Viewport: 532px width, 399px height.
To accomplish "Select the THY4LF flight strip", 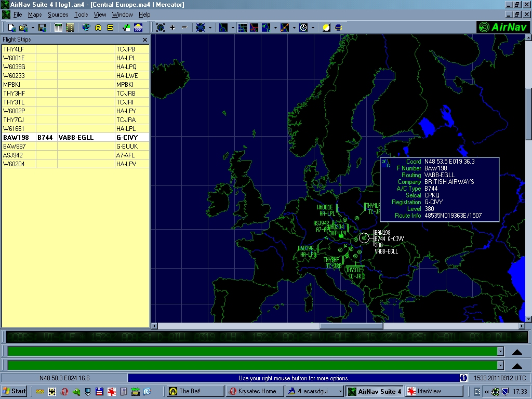I will [x=75, y=49].
